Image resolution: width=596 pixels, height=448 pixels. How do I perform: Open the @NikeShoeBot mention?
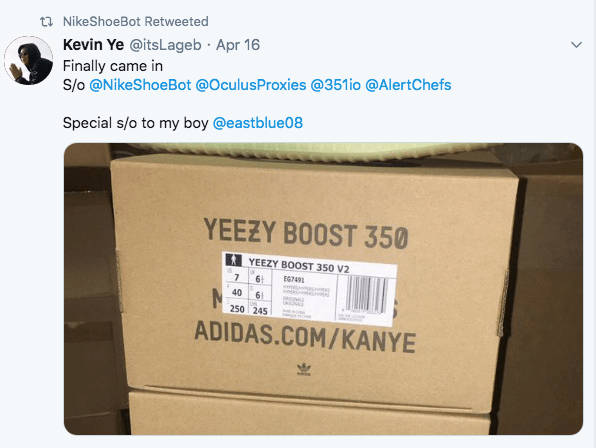point(140,85)
